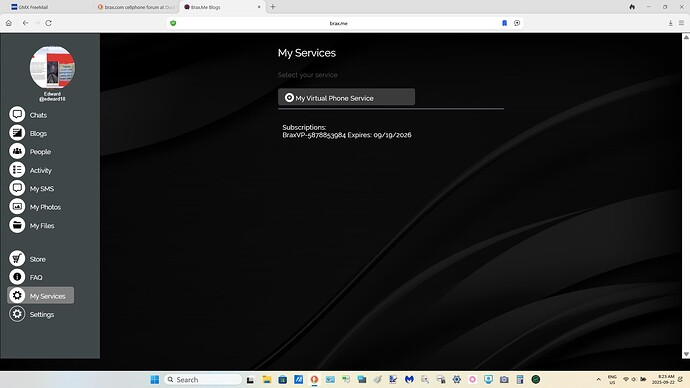Reload the current page

(48, 23)
